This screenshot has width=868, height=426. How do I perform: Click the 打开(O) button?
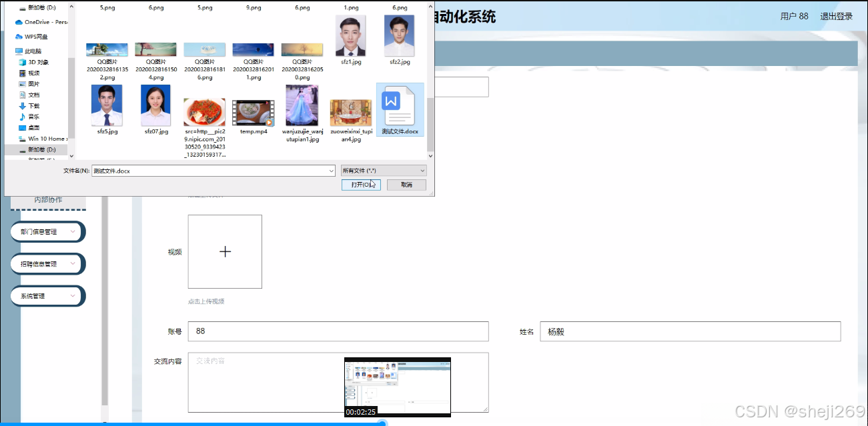click(361, 185)
